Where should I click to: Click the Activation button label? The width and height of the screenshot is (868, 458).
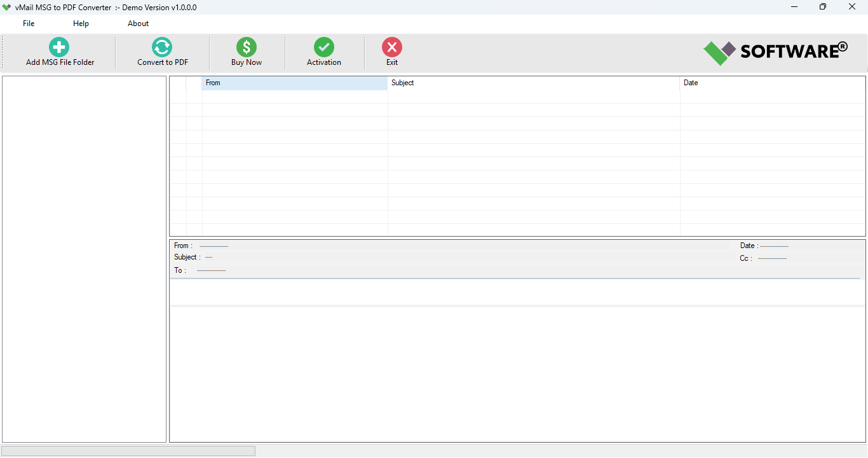[x=324, y=62]
